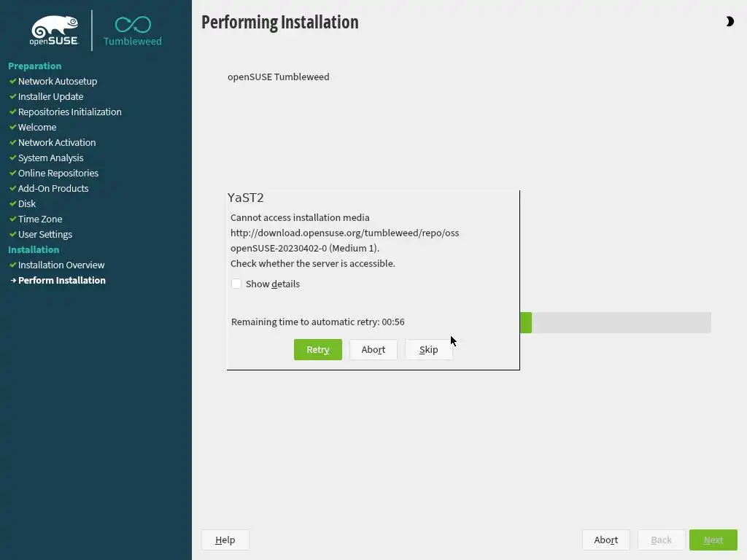Select Perform Installation step text
747x560 pixels.
(x=62, y=281)
